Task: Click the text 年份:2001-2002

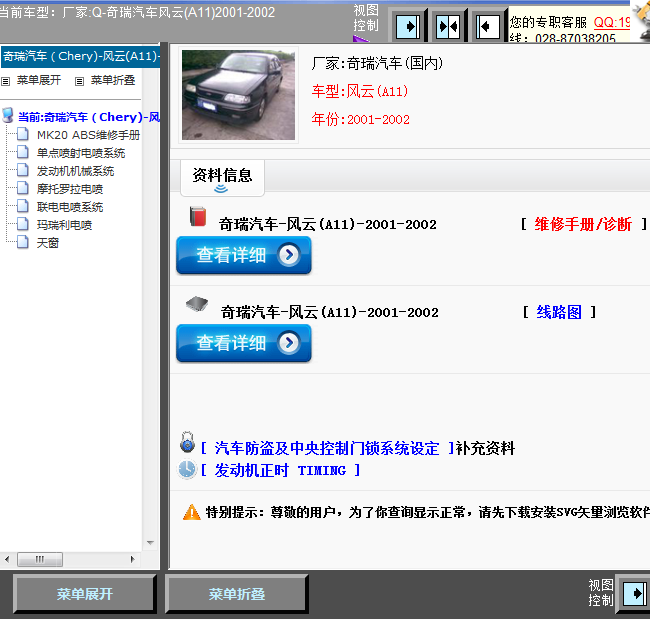Action: 360,119
